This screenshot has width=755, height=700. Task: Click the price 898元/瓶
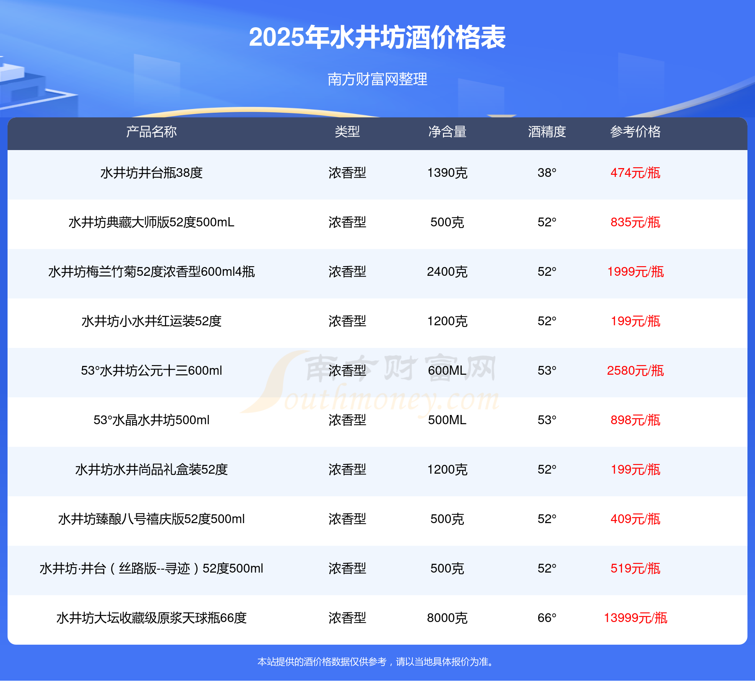click(635, 420)
